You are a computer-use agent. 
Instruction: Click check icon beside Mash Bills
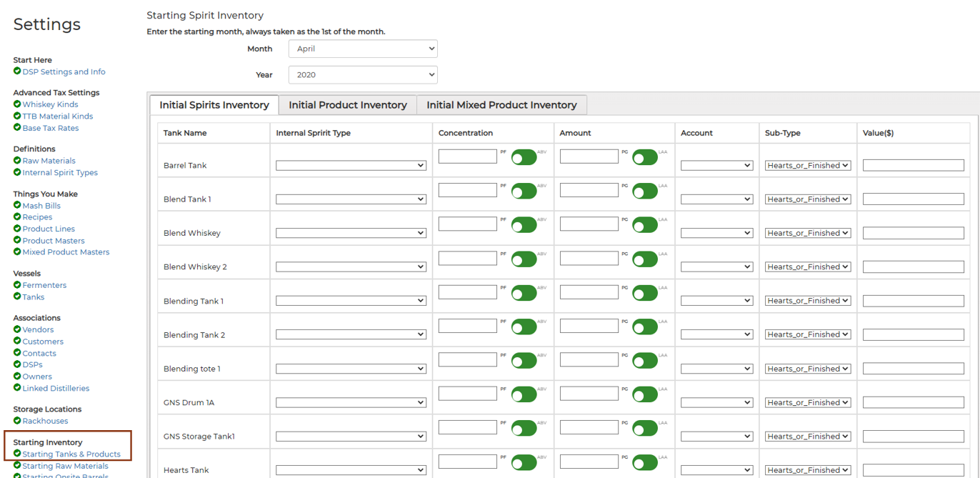point(17,206)
